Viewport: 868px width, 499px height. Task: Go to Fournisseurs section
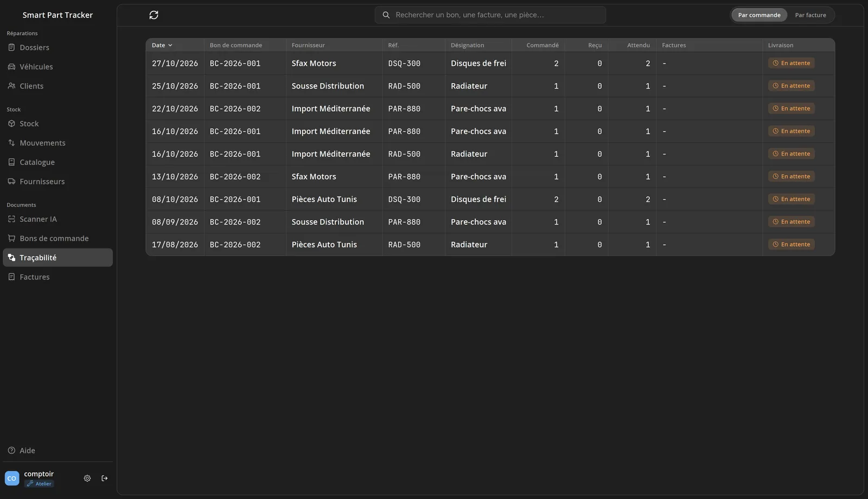[x=58, y=182]
